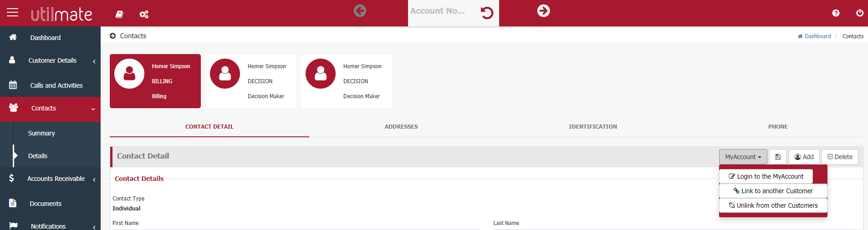The image size is (868, 230).
Task: Expand Accounts Receivable chevron
Action: (94, 180)
